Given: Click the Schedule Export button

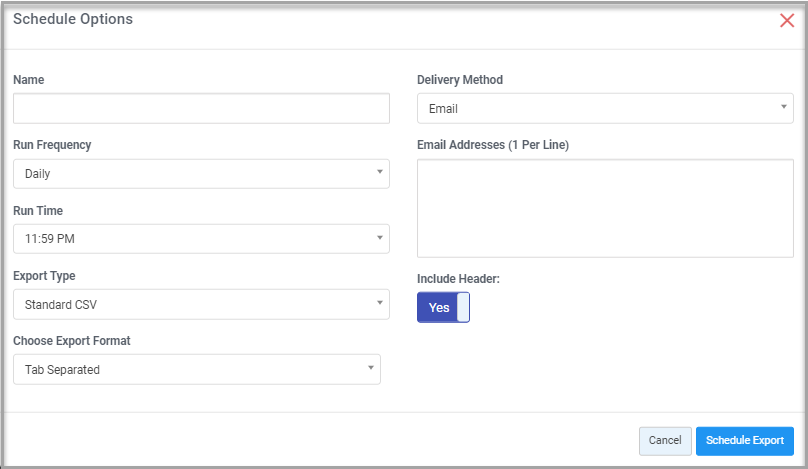Looking at the screenshot, I should click(745, 441).
